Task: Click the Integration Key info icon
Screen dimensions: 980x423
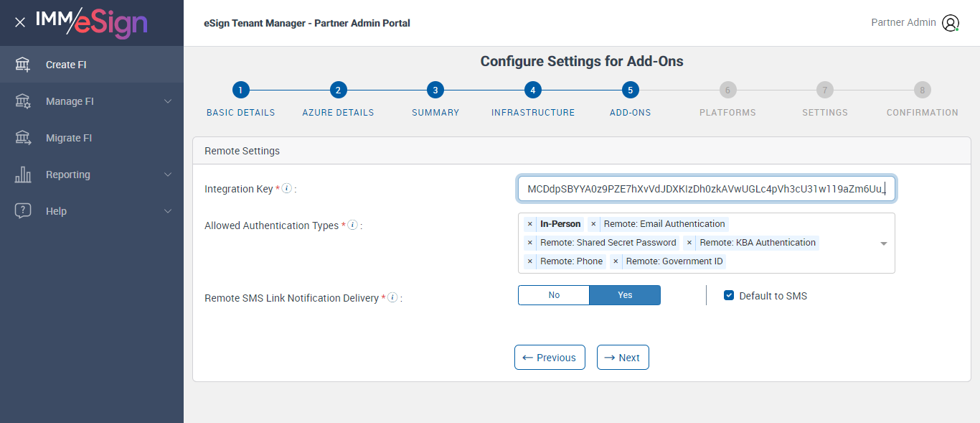Action: tap(286, 189)
